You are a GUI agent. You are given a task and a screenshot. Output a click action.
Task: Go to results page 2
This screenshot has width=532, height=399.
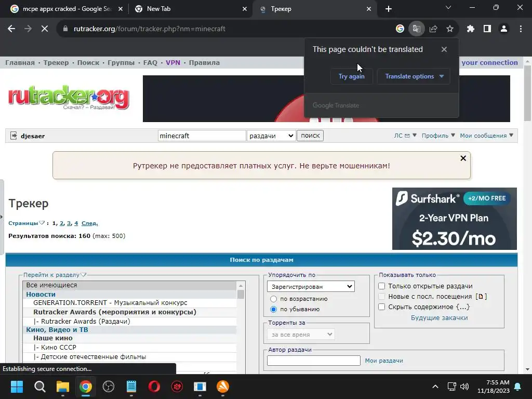[x=61, y=223]
